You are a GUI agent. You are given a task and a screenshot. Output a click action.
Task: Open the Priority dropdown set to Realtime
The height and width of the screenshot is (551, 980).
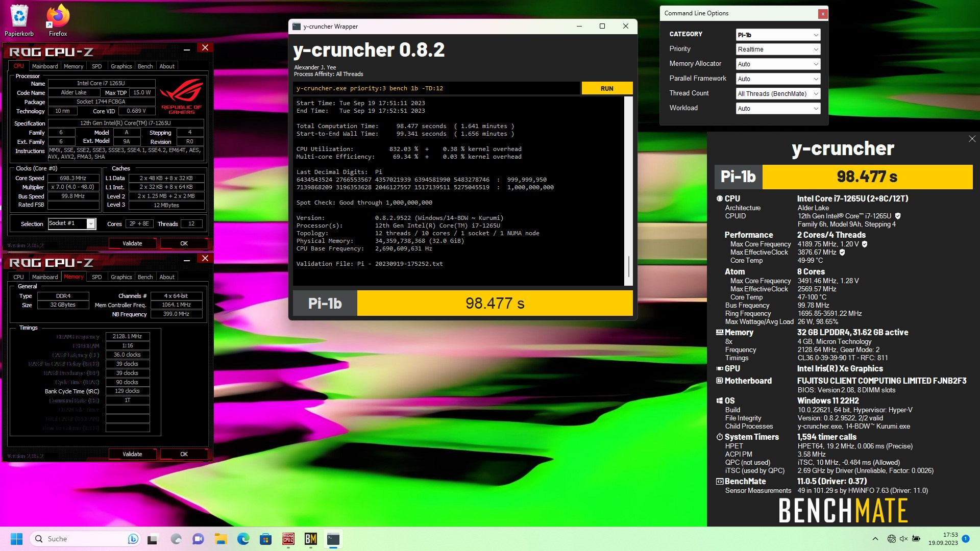tap(778, 49)
